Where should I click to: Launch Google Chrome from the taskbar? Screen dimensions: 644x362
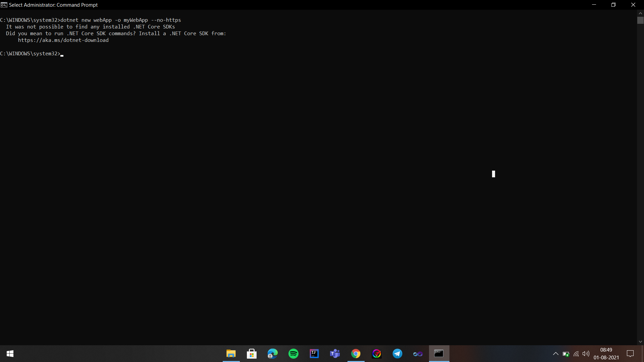coord(356,354)
